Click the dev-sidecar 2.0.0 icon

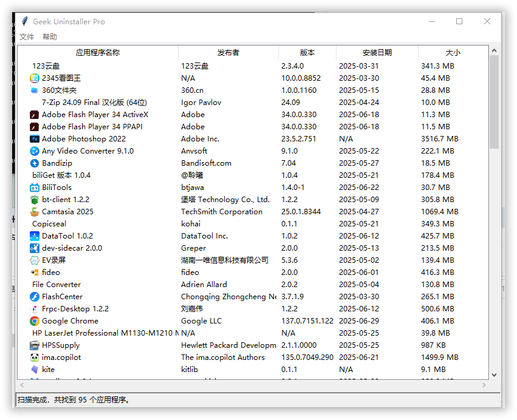point(34,248)
